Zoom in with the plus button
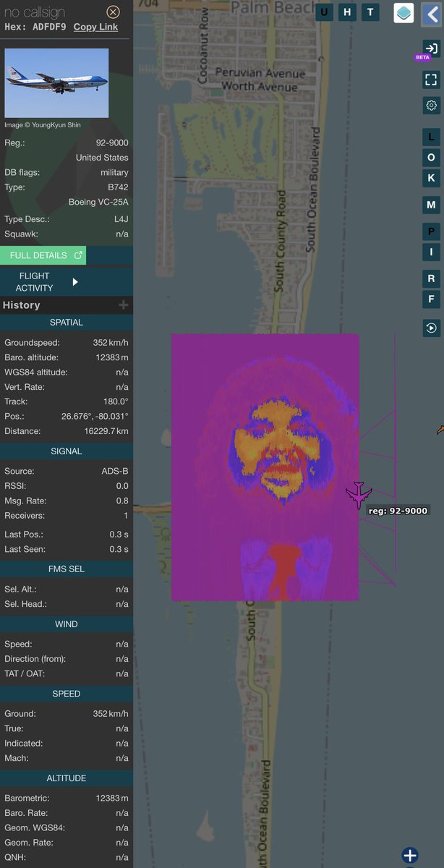 click(410, 856)
